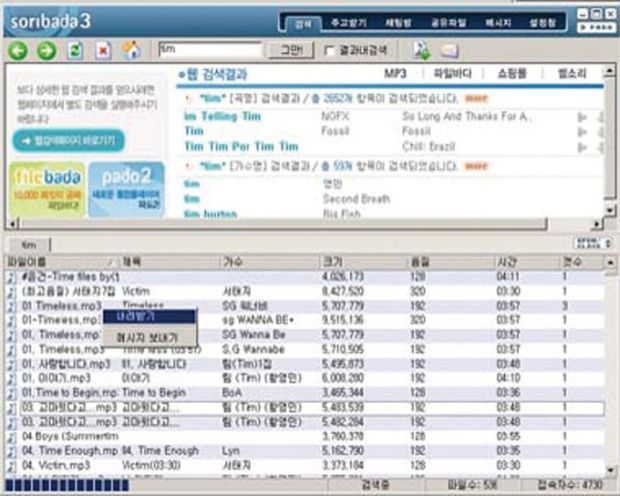Click the web panel scroll down arrow

(x=609, y=210)
